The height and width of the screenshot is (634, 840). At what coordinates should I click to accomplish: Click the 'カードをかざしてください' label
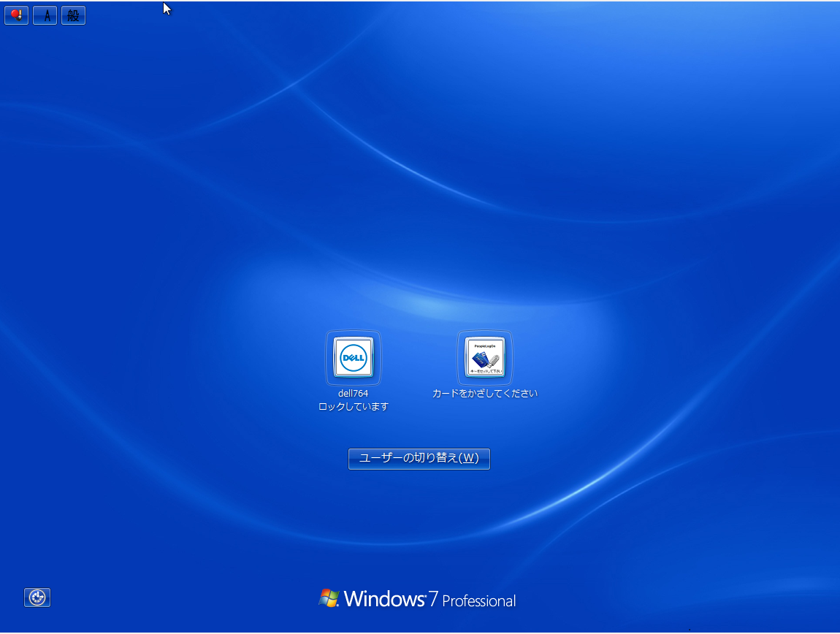coord(485,393)
